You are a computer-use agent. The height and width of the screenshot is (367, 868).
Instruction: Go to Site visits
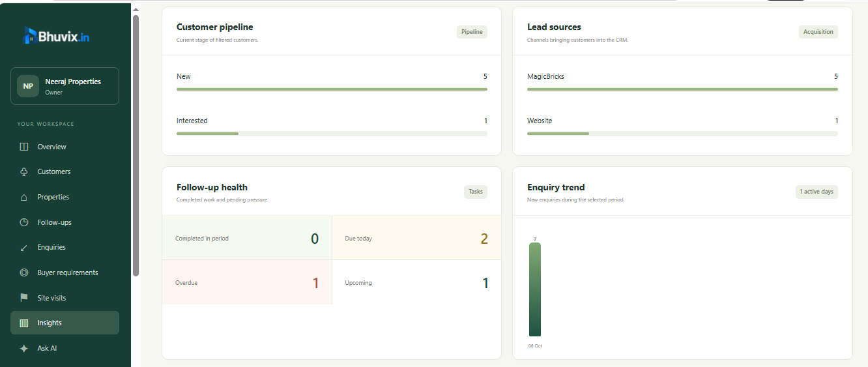pos(65,298)
